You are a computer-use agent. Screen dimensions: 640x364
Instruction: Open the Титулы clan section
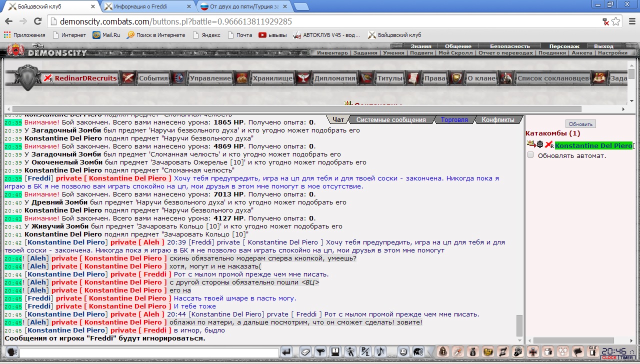(390, 78)
